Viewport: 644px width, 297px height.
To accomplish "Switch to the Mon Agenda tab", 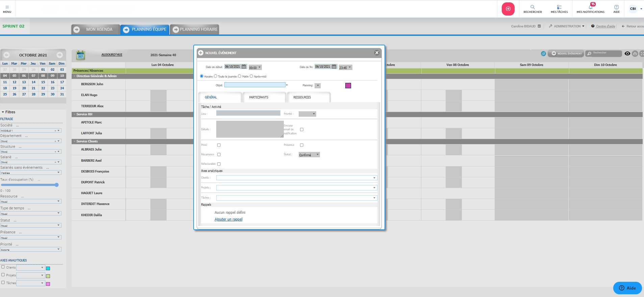I will (x=96, y=29).
